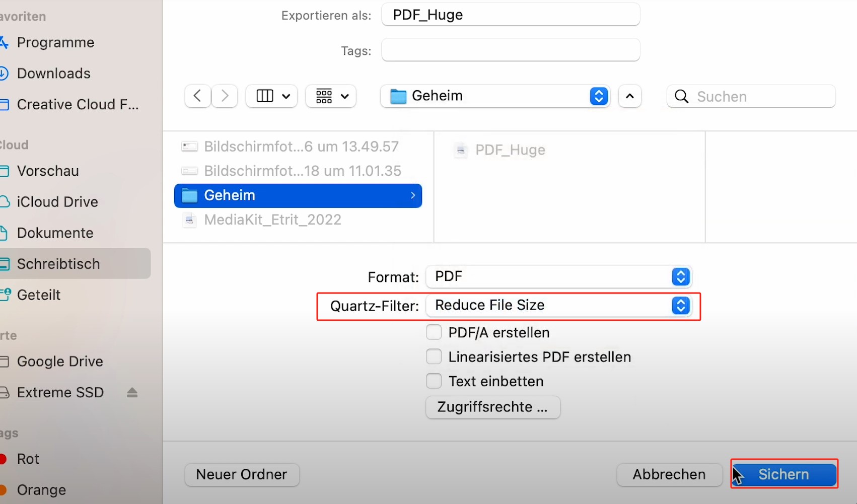Open the Geheim location popup
The width and height of the screenshot is (857, 504).
pos(495,96)
